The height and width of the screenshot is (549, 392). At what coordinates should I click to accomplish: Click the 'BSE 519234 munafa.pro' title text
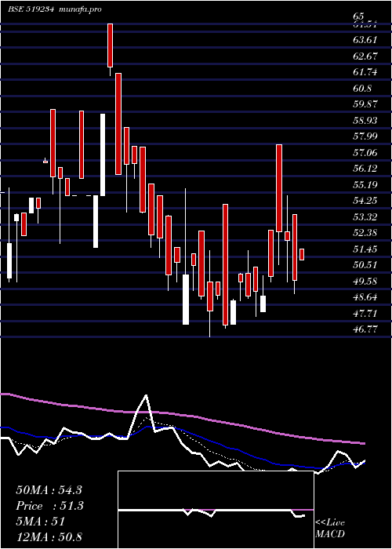point(55,9)
